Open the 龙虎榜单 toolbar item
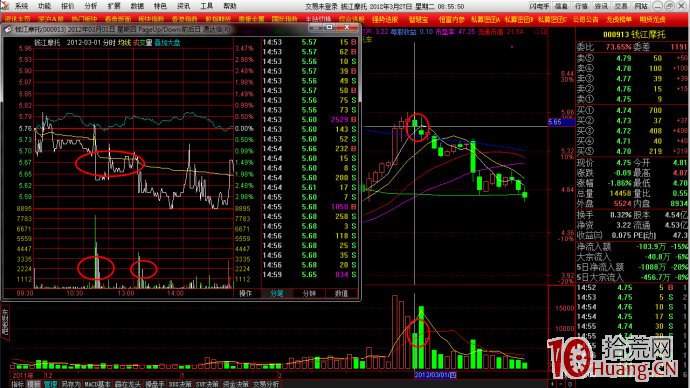The height and width of the screenshot is (388, 690). pyautogui.click(x=619, y=19)
